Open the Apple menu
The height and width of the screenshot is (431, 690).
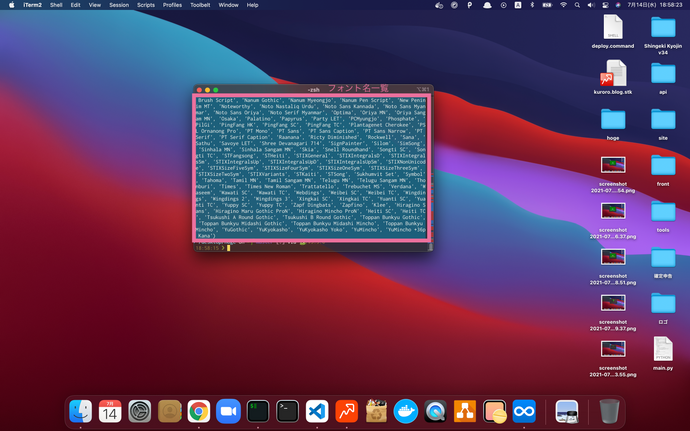(11, 5)
